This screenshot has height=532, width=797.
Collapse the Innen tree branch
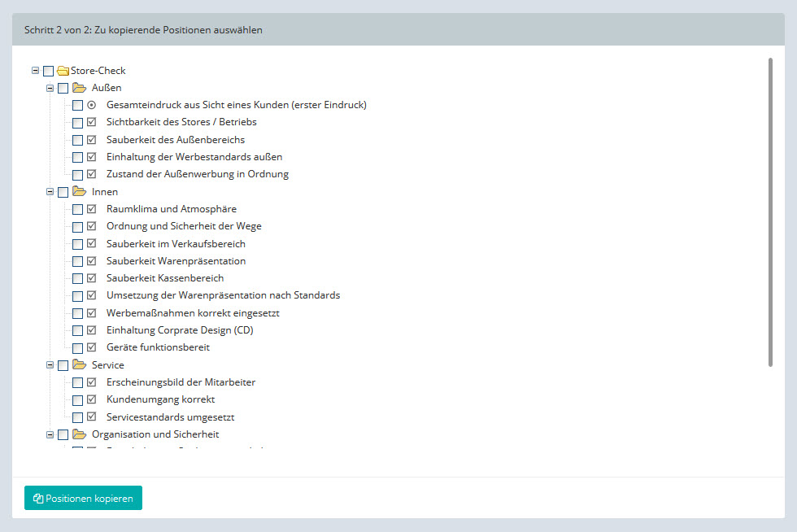[50, 192]
